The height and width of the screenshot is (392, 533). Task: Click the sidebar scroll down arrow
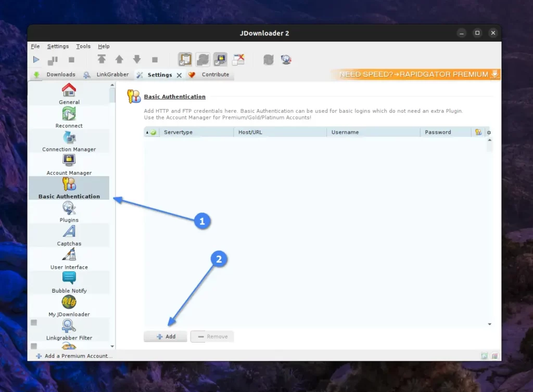pos(112,347)
